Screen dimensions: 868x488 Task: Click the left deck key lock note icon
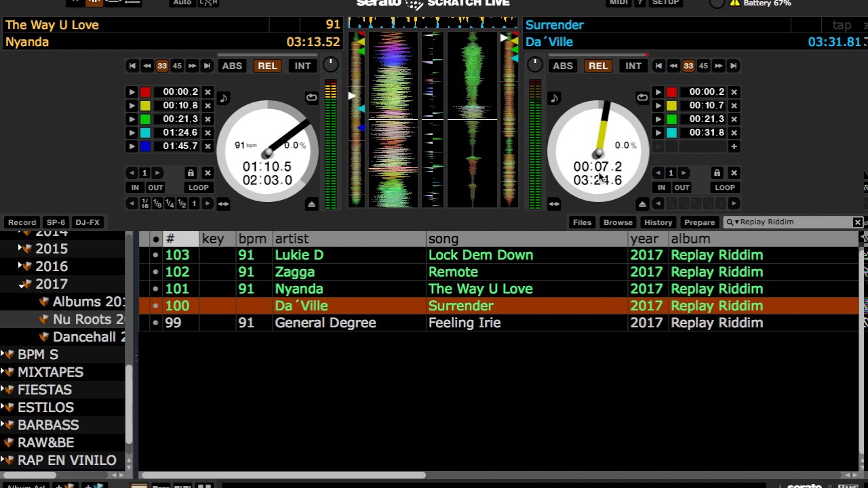(x=223, y=98)
